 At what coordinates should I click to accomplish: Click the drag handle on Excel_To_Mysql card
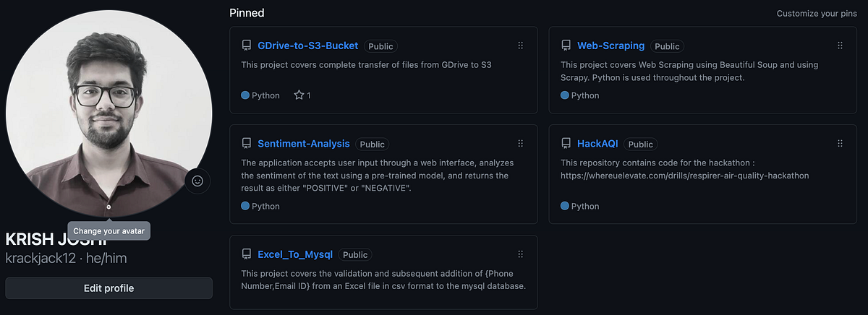pos(520,254)
